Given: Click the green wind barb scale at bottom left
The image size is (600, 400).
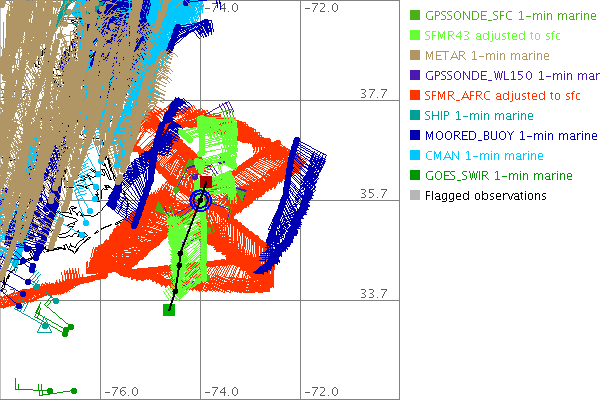Looking at the screenshot, I should tap(45, 387).
